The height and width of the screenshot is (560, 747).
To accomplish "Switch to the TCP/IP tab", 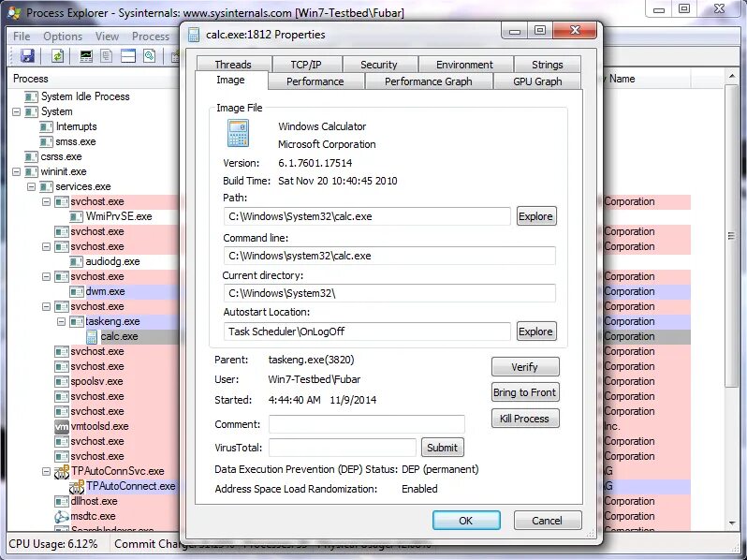I will [x=306, y=65].
